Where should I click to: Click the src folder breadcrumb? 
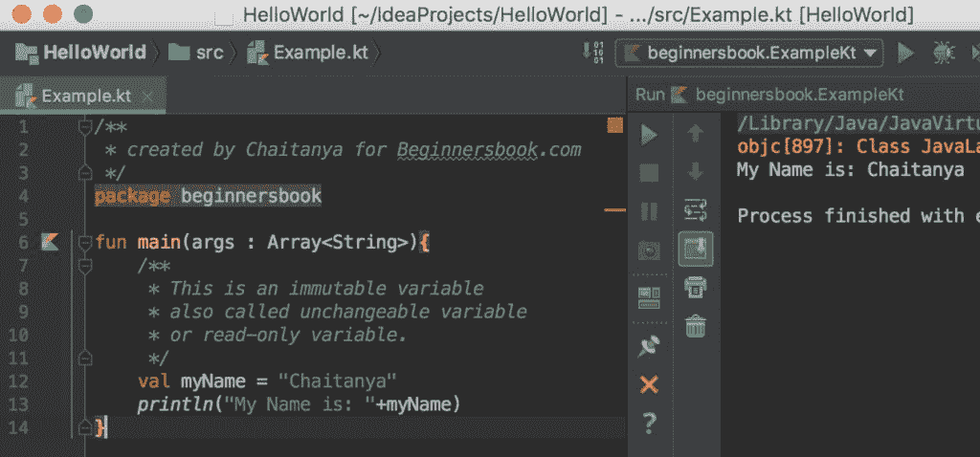[196, 53]
